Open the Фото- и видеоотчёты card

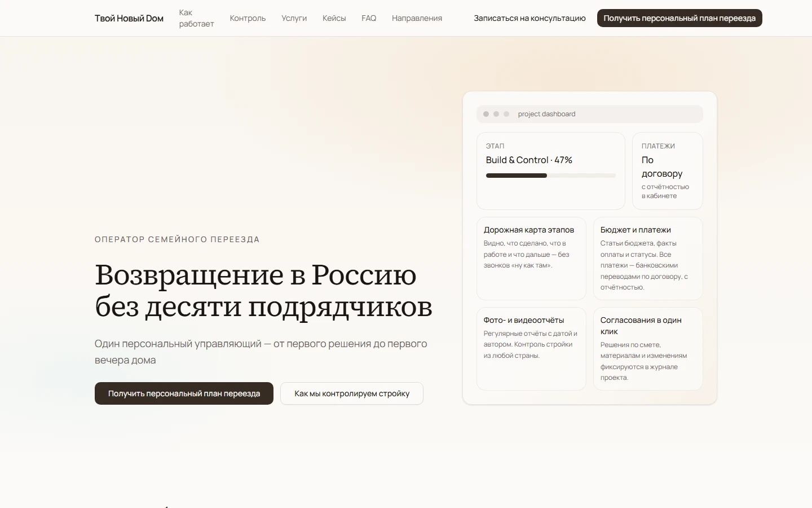531,349
